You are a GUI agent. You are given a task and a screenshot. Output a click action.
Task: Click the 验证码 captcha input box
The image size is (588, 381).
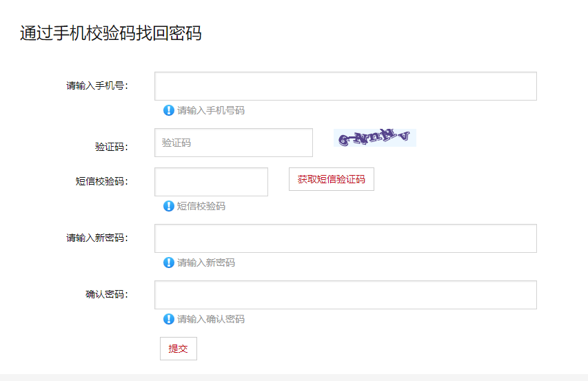pos(233,143)
